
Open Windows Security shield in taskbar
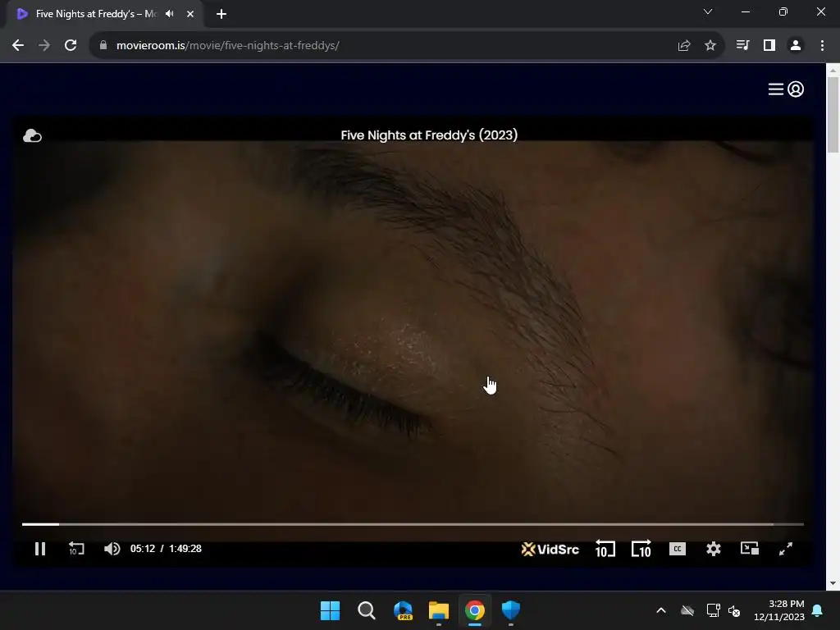click(x=511, y=610)
